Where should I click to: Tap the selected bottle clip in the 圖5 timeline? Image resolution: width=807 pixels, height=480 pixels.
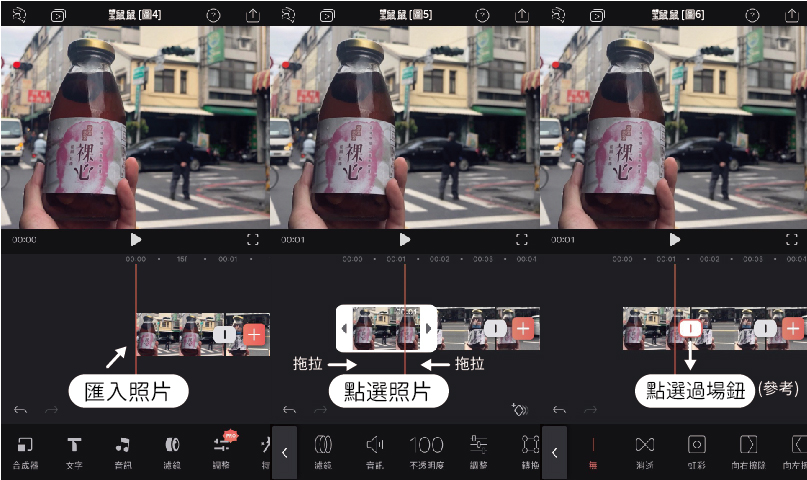386,328
